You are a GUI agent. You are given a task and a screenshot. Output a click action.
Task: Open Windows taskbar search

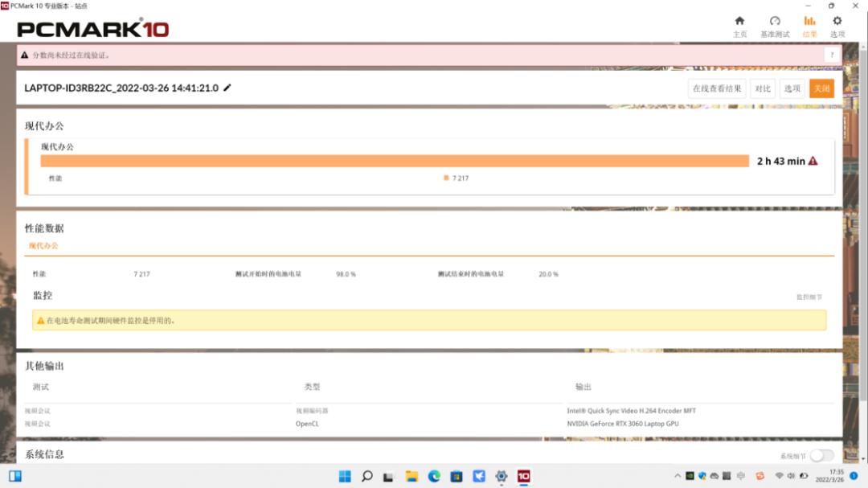point(366,477)
